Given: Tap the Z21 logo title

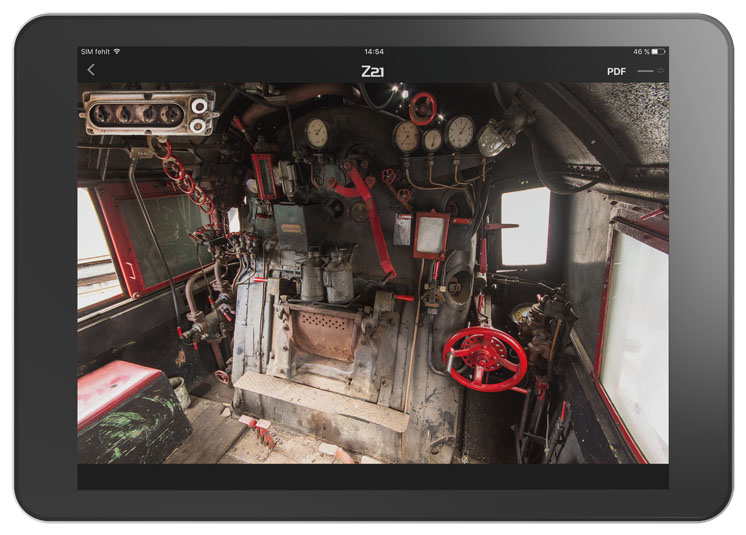Looking at the screenshot, I should [372, 72].
